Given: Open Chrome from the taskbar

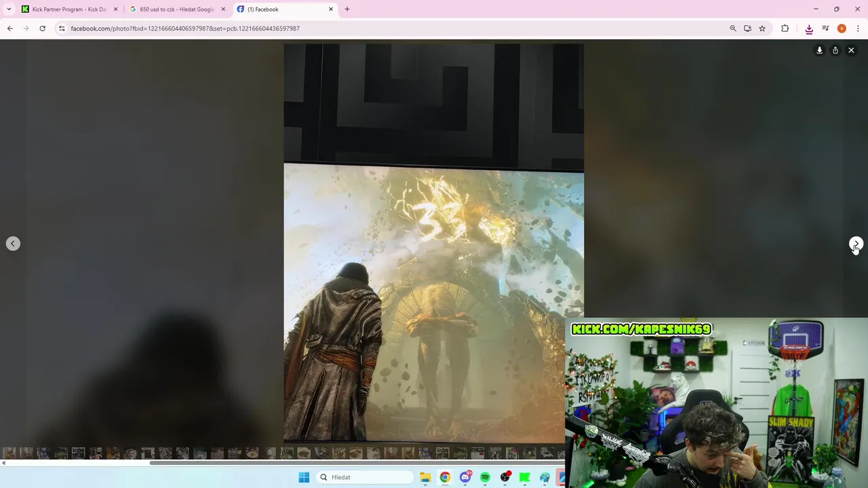Looking at the screenshot, I should tap(445, 477).
